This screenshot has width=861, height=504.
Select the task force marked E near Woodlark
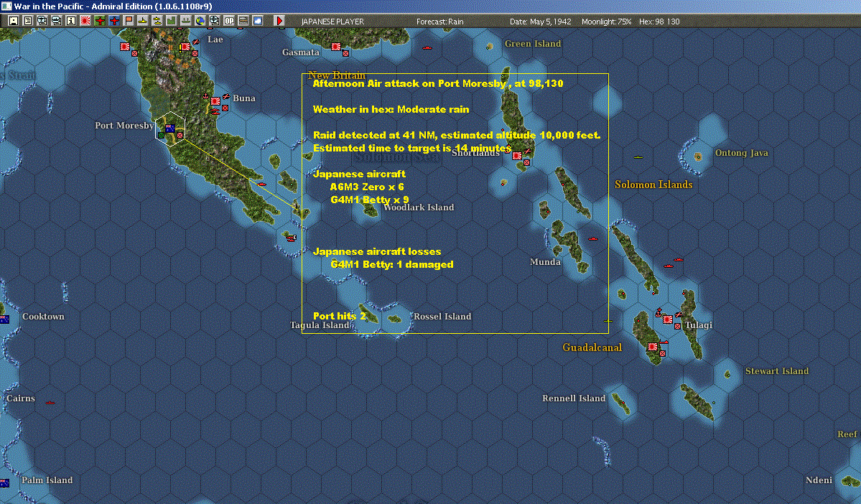291,238
